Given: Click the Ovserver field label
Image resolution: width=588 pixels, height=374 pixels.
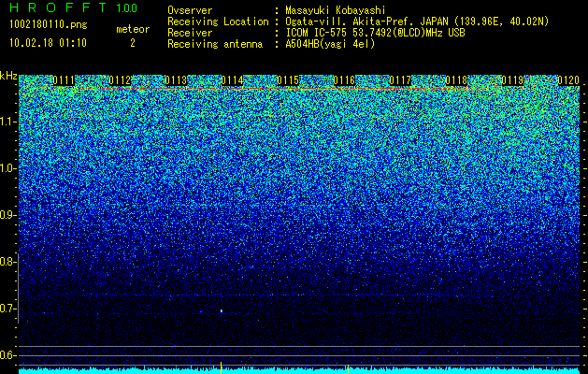Looking at the screenshot, I should pyautogui.click(x=190, y=10).
